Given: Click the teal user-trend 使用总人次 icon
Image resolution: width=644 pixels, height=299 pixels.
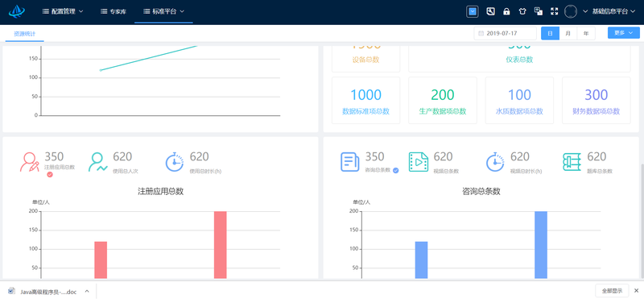Looking at the screenshot, I should (x=97, y=162).
